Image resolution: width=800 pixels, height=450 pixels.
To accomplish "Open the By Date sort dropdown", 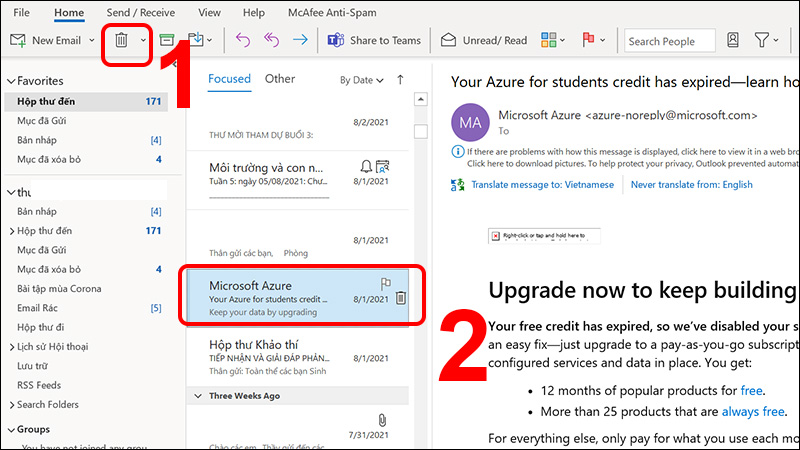I will tap(361, 80).
